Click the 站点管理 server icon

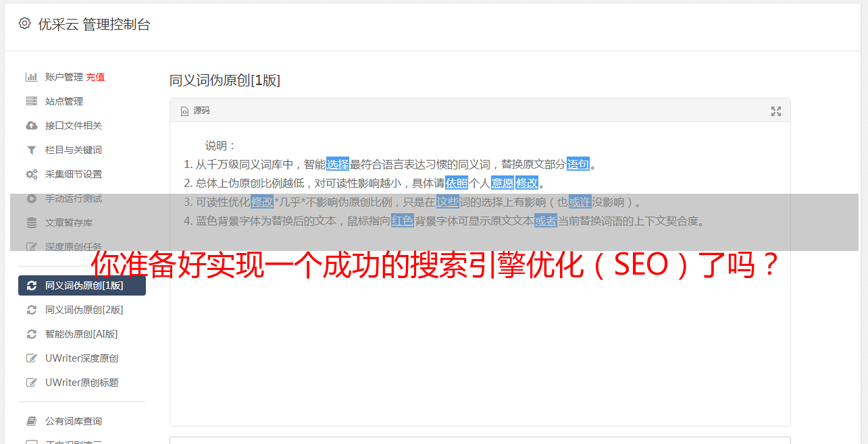pos(31,101)
